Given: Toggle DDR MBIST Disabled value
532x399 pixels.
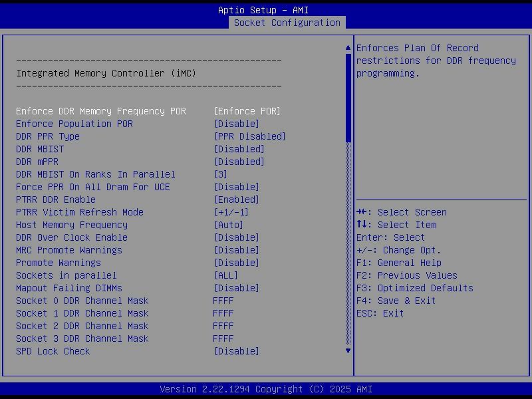Looking at the screenshot, I should 239,149.
